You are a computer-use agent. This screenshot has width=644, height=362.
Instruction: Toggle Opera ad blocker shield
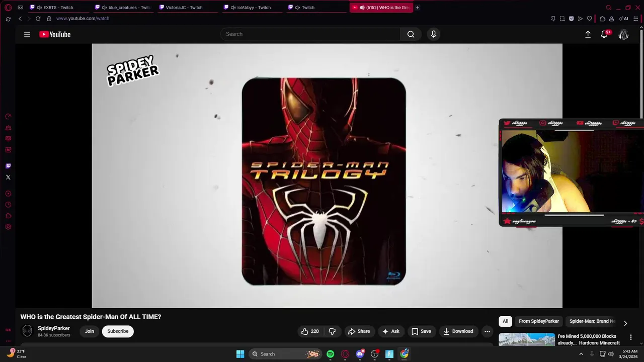[571, 19]
